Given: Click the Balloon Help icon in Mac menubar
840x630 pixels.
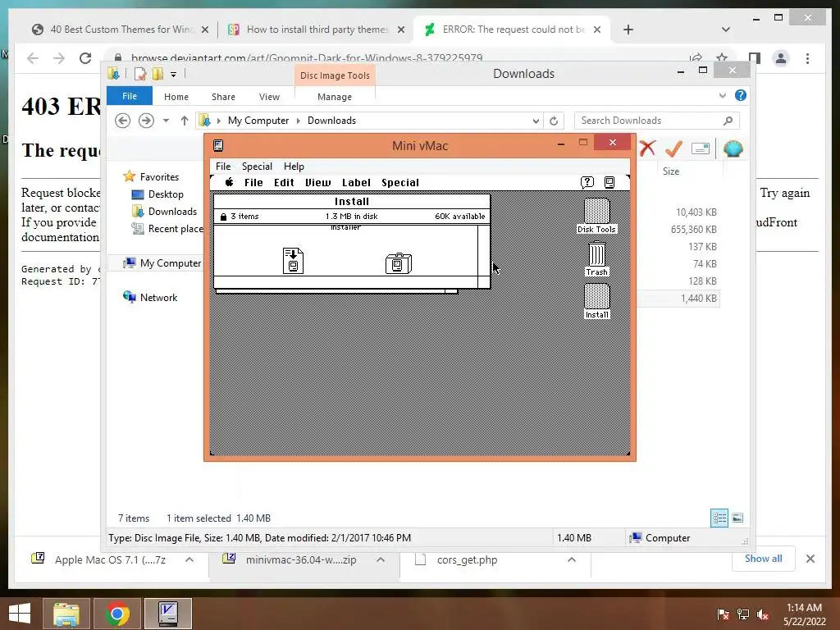Looking at the screenshot, I should pos(587,183).
